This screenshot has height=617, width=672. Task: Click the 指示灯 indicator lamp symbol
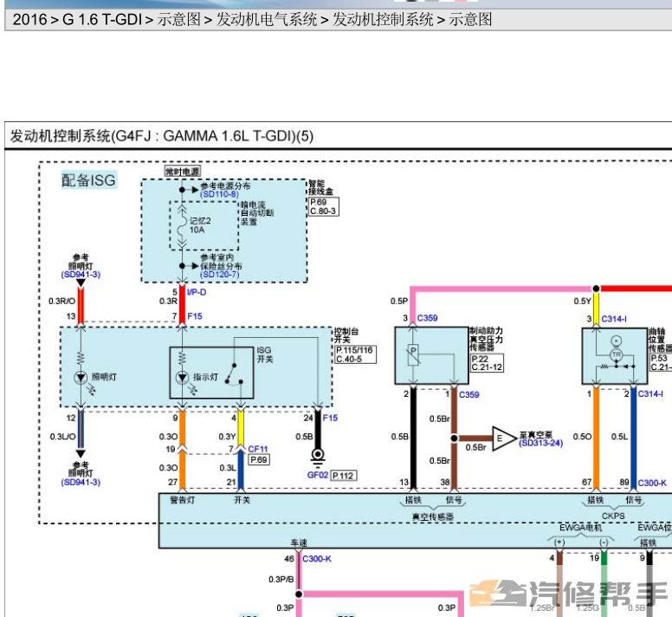tap(182, 377)
